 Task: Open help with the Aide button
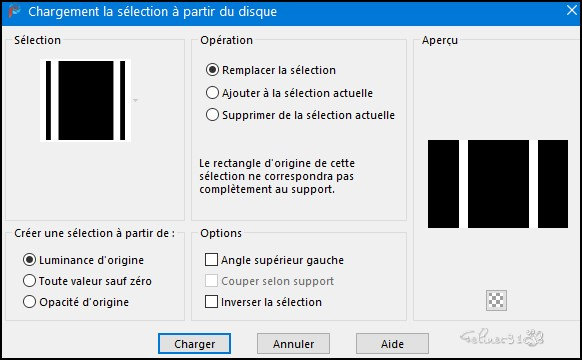tap(392, 344)
